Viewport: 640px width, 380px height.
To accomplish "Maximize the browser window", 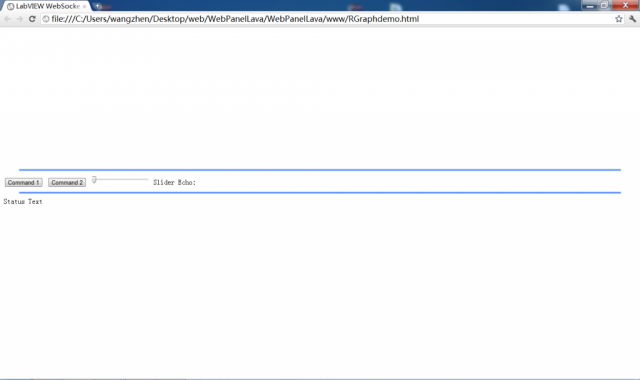I will 604,5.
